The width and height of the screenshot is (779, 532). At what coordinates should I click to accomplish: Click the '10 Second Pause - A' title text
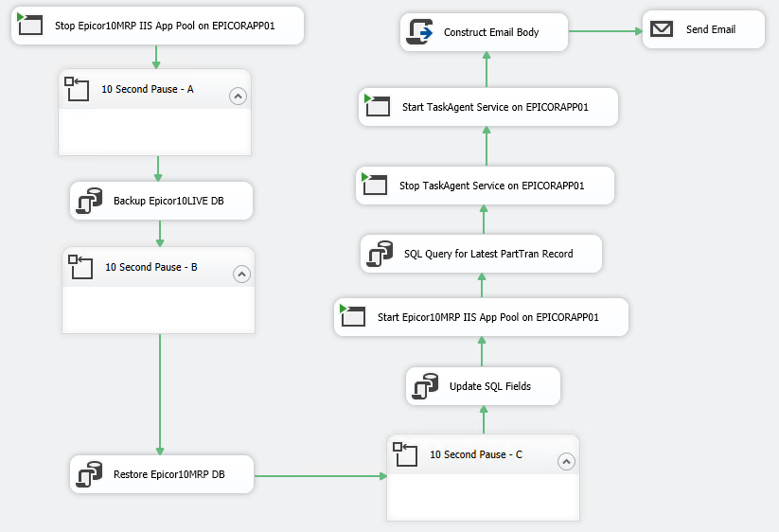click(148, 89)
